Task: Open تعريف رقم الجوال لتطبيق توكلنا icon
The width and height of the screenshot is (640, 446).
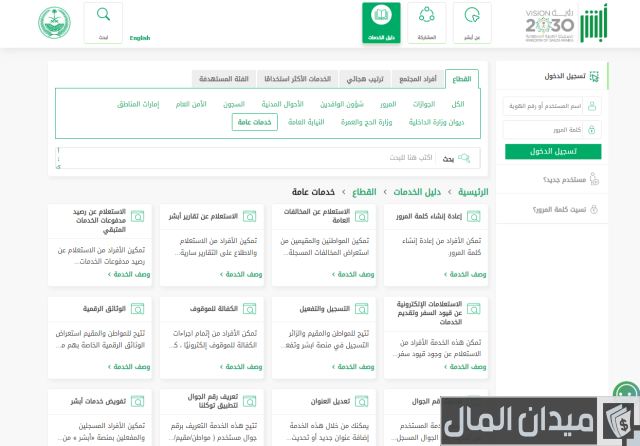Action: pos(249,402)
